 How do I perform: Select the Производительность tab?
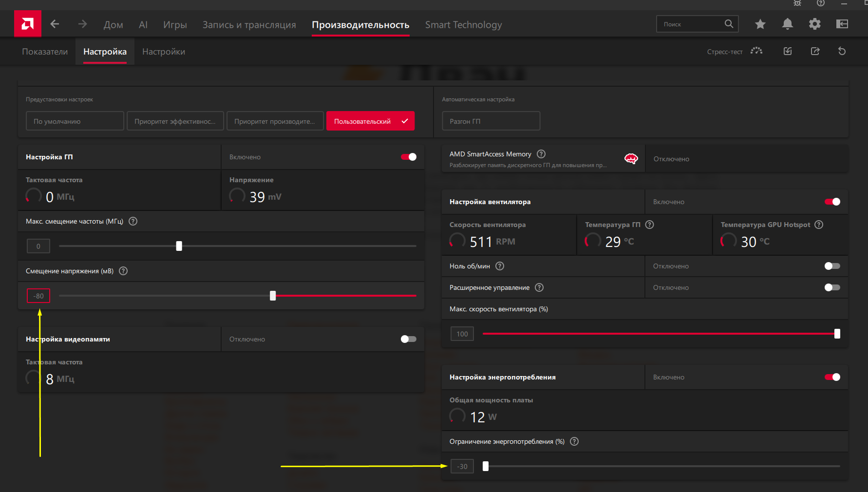360,25
